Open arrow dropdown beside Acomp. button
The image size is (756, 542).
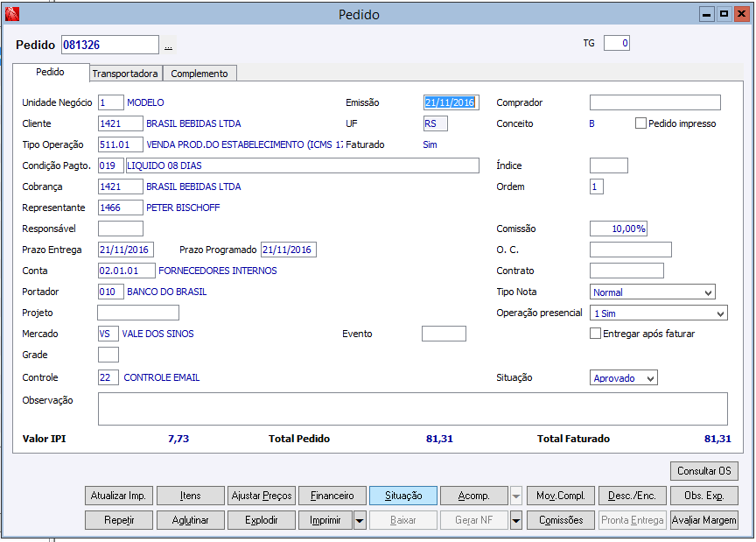516,496
